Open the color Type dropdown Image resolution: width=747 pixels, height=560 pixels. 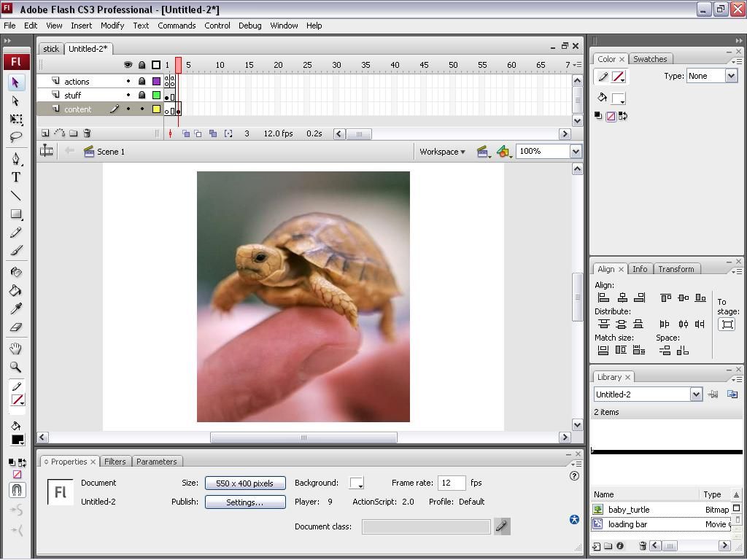[731, 76]
